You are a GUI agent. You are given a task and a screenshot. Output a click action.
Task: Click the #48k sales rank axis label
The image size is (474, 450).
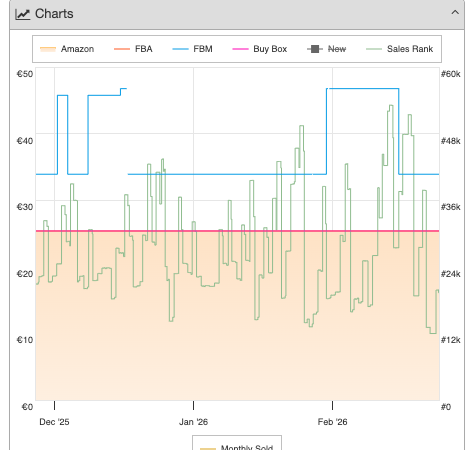click(x=451, y=141)
